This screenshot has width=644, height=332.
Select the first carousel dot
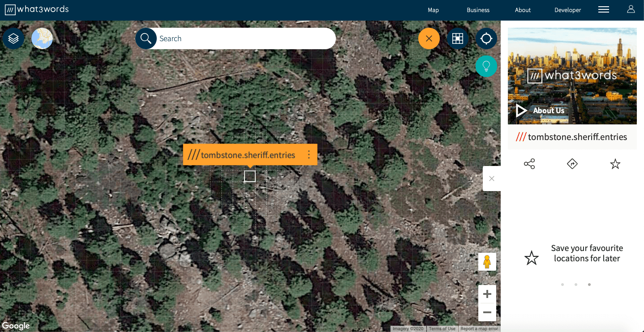click(x=562, y=285)
